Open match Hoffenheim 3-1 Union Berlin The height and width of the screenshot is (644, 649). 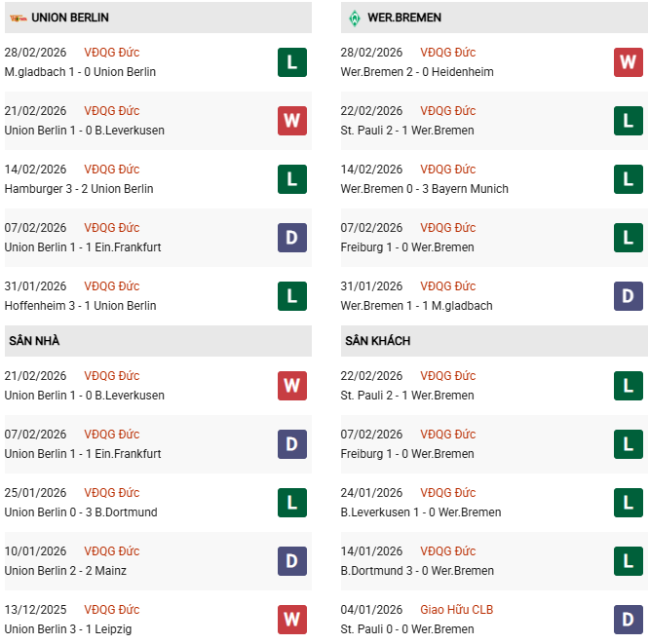click(x=80, y=306)
